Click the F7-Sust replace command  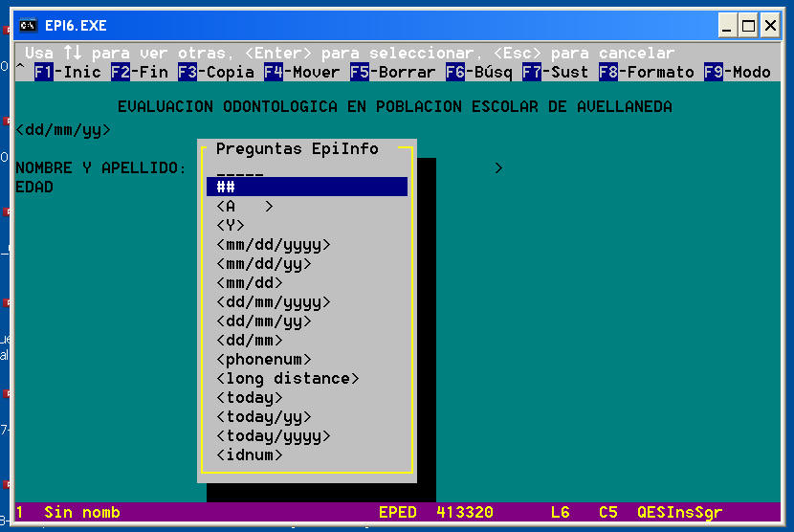point(555,72)
